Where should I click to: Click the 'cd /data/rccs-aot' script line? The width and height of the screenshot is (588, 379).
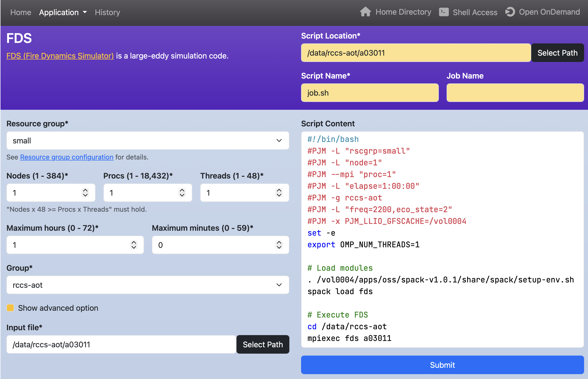coord(347,327)
